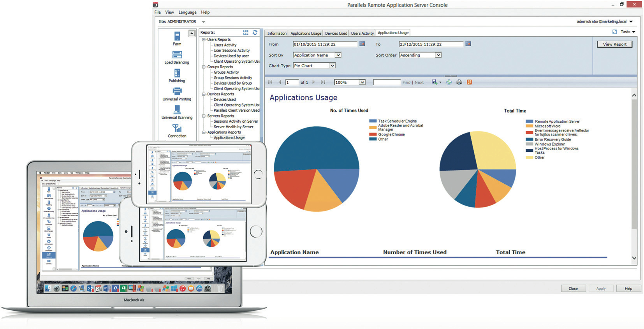This screenshot has width=644, height=329.
Task: Open the Load Balancing category
Action: pos(177,57)
